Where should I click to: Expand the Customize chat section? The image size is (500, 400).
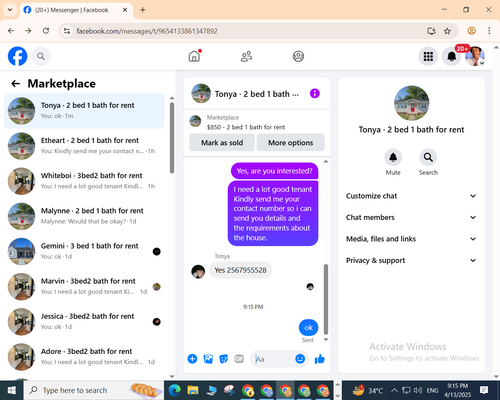411,196
